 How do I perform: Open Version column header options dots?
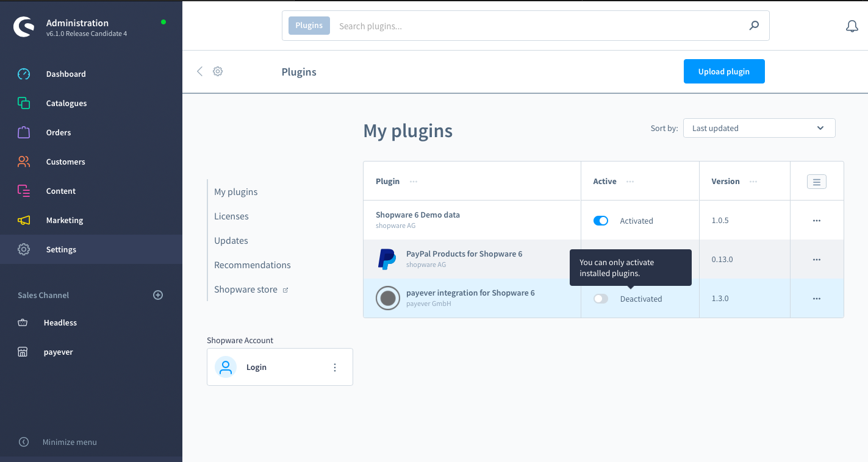coord(753,182)
